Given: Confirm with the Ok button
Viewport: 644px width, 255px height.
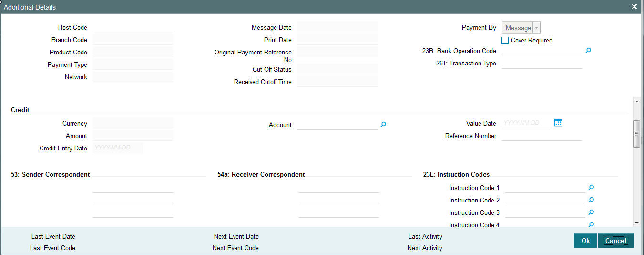Looking at the screenshot, I should [x=585, y=241].
